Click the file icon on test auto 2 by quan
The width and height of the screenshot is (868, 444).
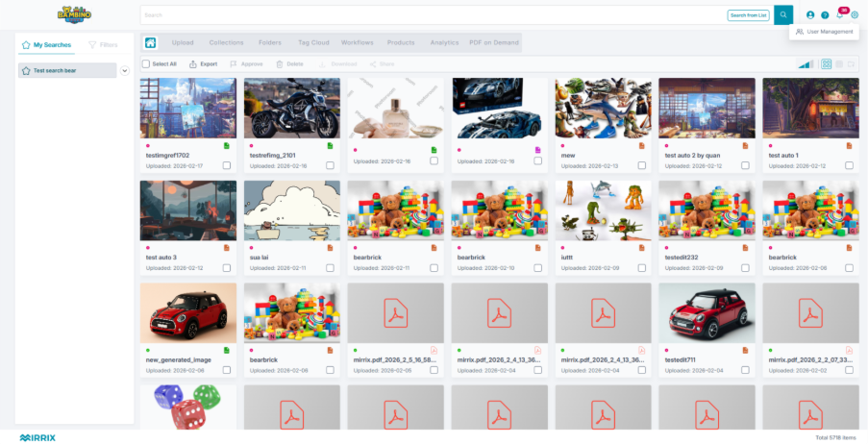(745, 146)
